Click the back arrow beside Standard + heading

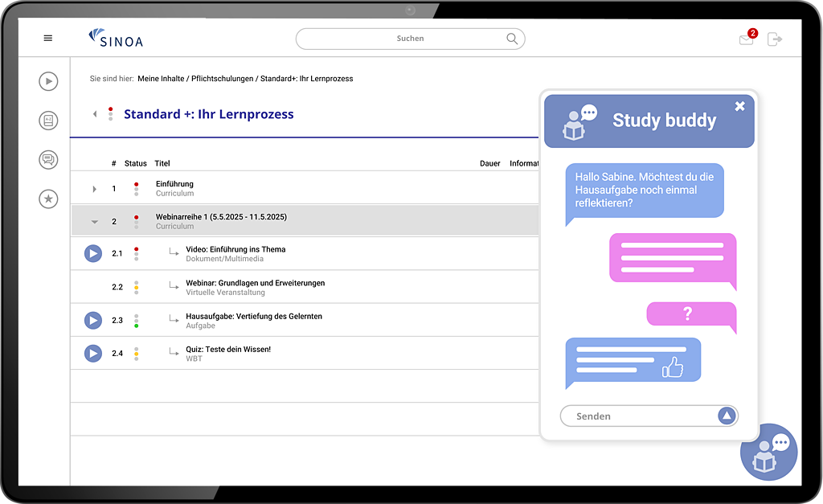95,114
